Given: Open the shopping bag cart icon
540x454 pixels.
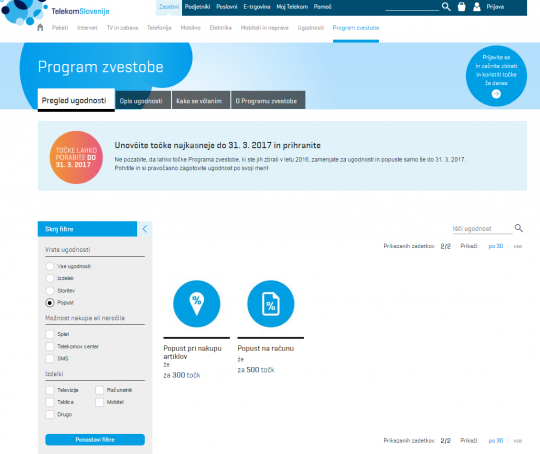Looking at the screenshot, I should [x=461, y=7].
